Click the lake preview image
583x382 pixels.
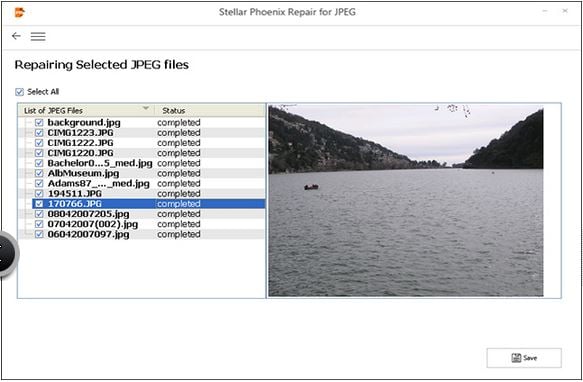(406, 201)
